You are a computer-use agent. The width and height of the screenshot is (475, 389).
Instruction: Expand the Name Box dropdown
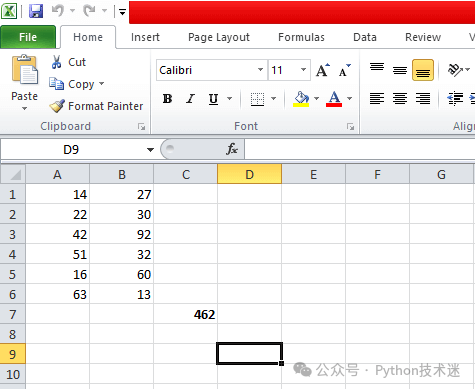(x=150, y=150)
